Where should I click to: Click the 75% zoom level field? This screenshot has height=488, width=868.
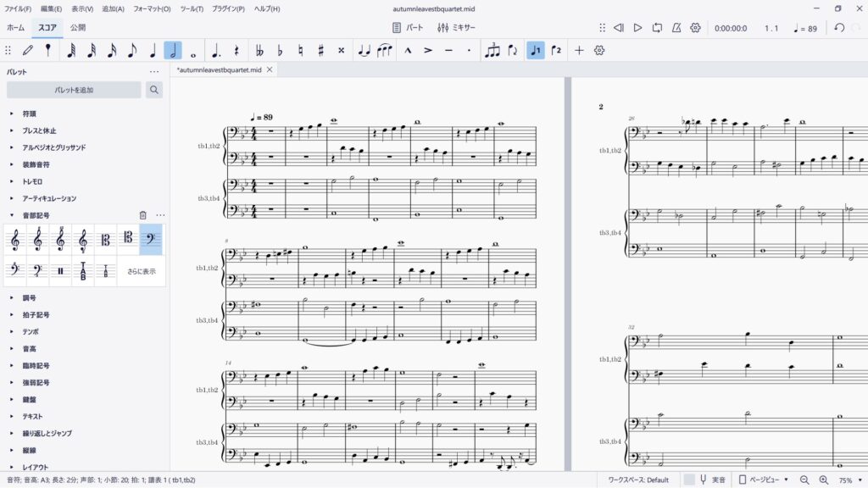[x=846, y=480]
